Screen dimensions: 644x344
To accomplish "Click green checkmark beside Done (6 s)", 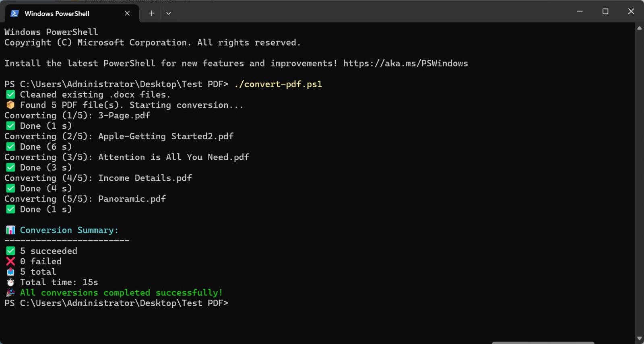I will (x=10, y=147).
